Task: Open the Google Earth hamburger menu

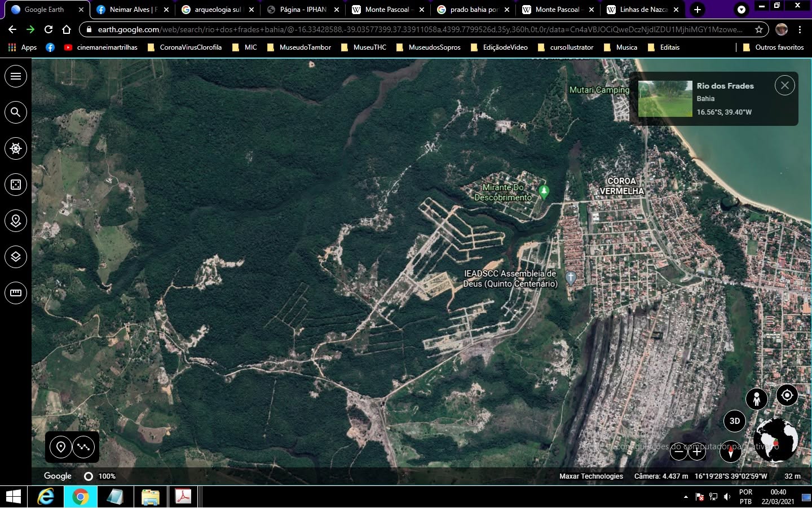Action: (16, 76)
